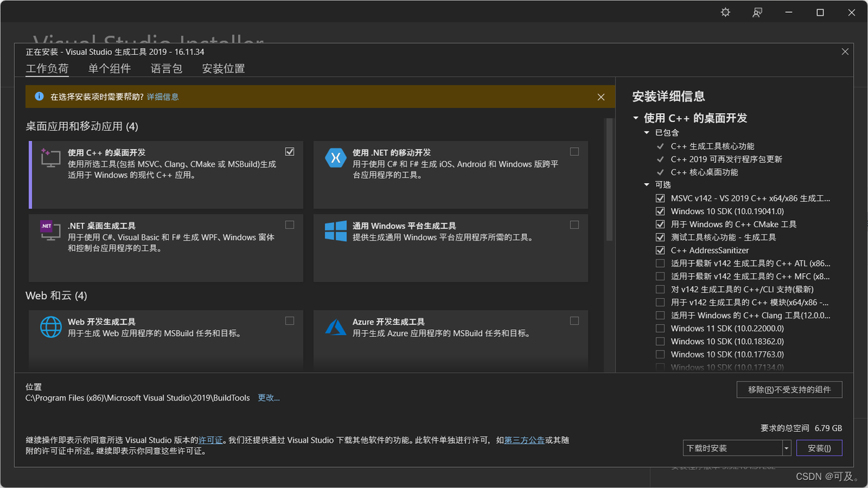The image size is (868, 488).
Task: Click the workloads list vertical scrollbar
Action: pyautogui.click(x=610, y=180)
